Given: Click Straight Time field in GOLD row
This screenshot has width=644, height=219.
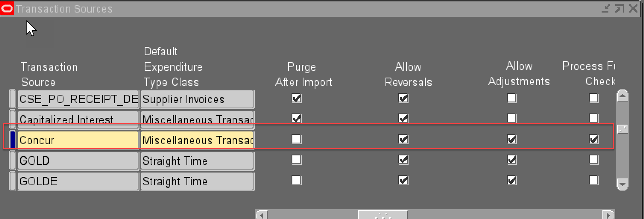Looking at the screenshot, I should tap(197, 161).
